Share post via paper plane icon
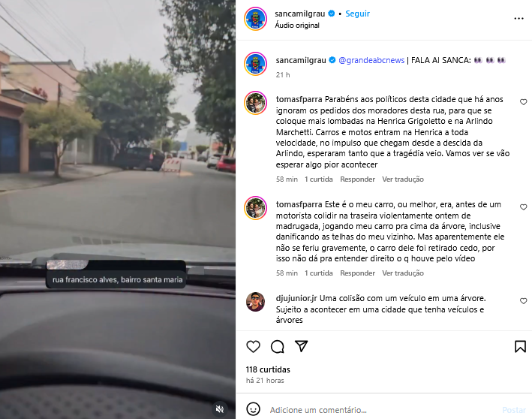This screenshot has width=532, height=419. click(302, 346)
